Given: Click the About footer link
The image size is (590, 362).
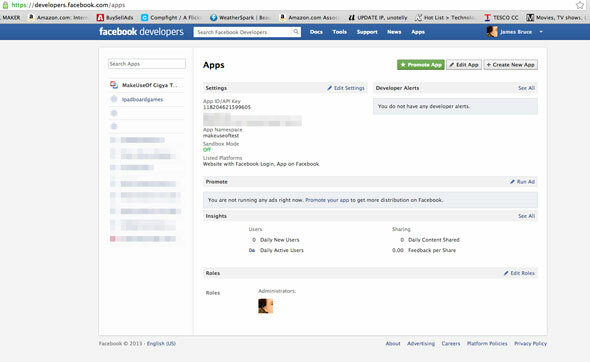Looking at the screenshot, I should click(393, 344).
